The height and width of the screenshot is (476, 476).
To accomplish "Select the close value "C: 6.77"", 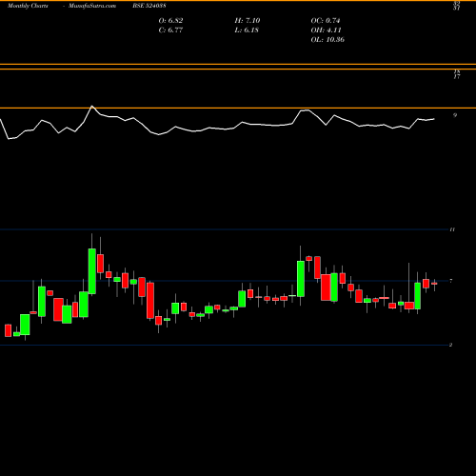I will point(170,30).
